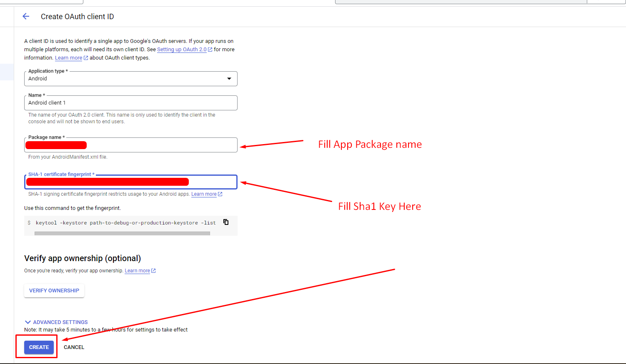
Task: Click external-link icon beside app ownership Learn more
Action: pos(153,271)
